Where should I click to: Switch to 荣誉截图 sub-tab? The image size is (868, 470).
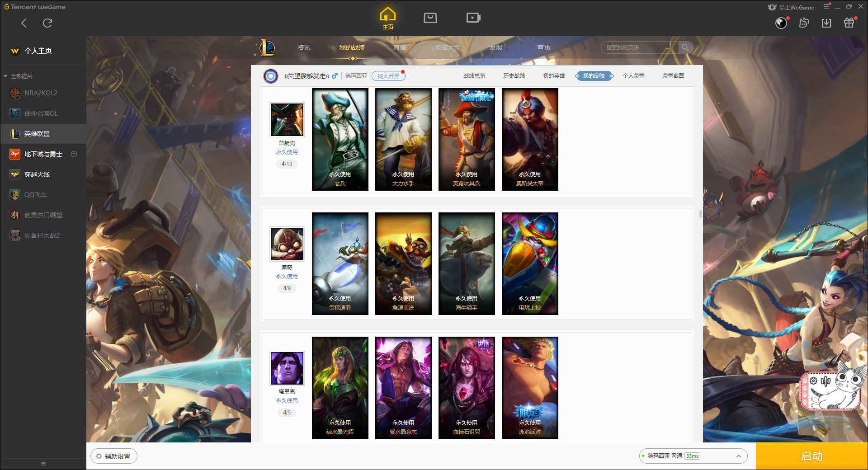point(673,76)
